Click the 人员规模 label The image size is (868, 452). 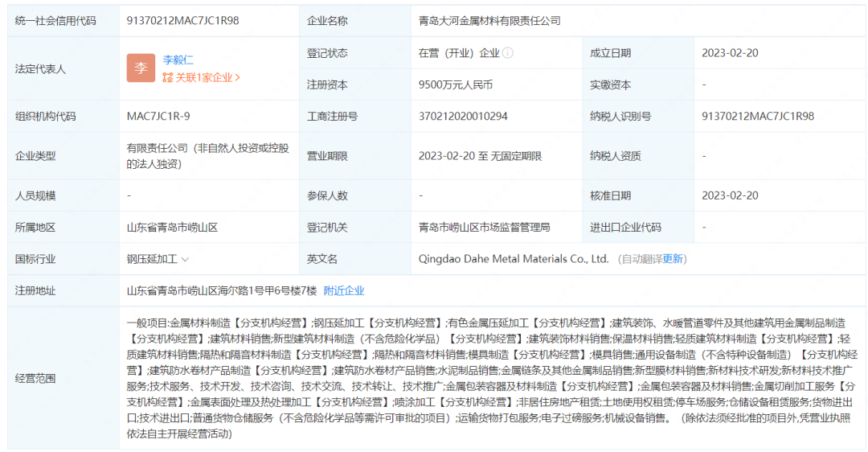pos(35,195)
